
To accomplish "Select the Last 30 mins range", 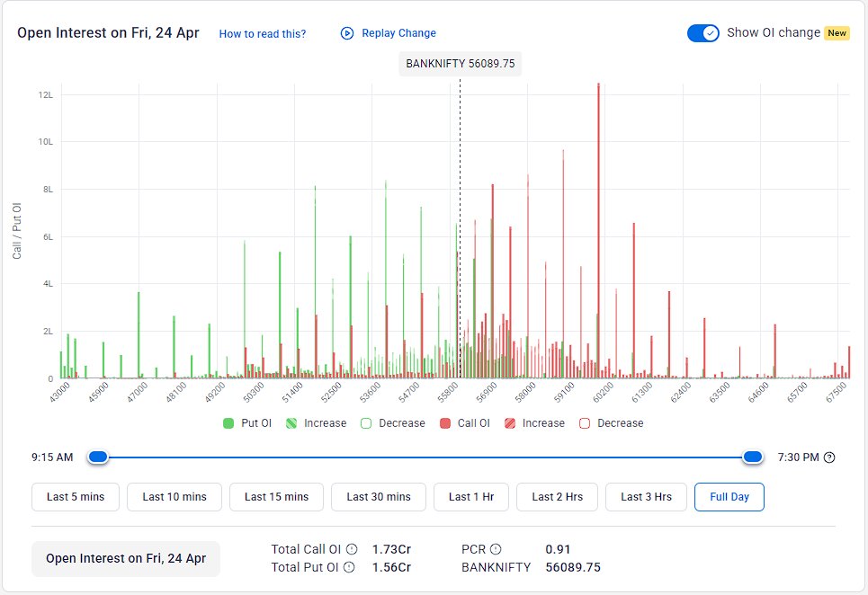I will 379,496.
